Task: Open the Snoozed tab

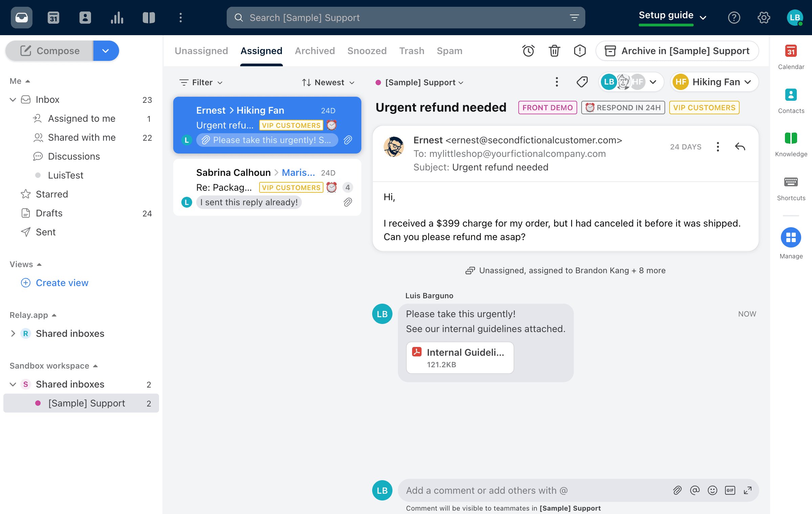Action: point(367,51)
